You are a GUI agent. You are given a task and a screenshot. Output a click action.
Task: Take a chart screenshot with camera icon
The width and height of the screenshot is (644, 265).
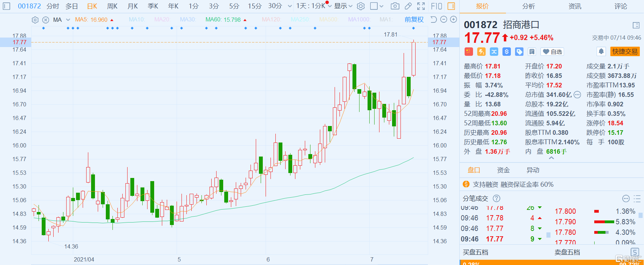pos(395,6)
